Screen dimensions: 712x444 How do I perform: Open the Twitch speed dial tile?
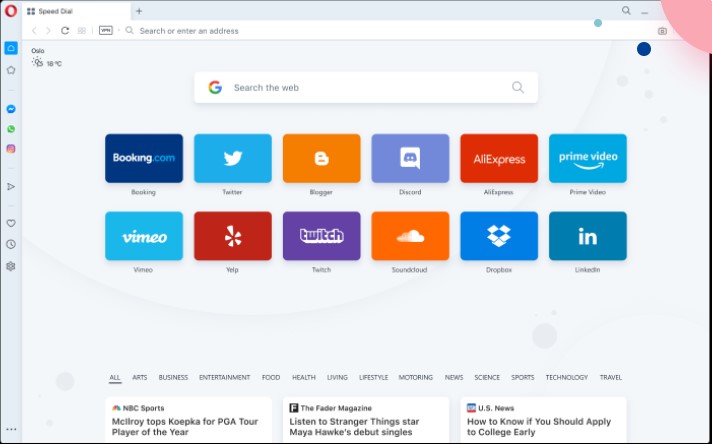(321, 237)
